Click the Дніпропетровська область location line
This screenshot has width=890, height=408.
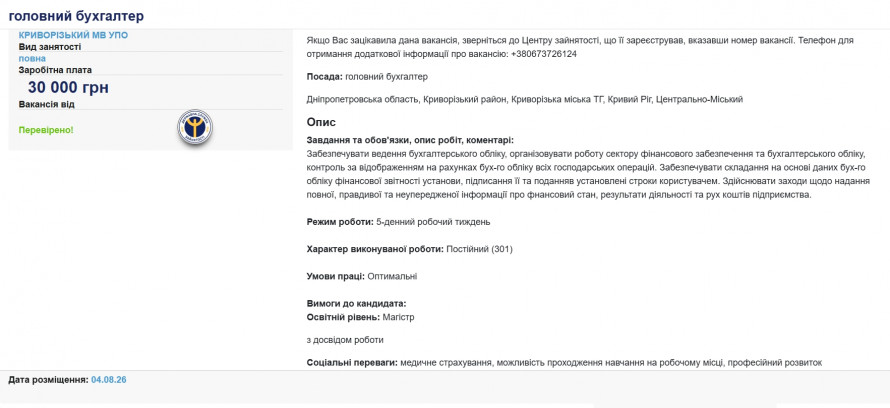point(524,99)
